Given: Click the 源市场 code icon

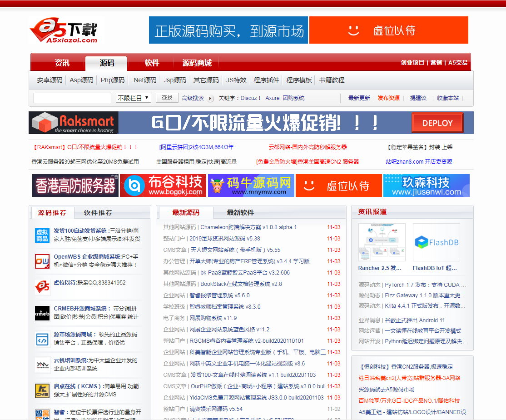Looking at the screenshot, I should (42, 339).
